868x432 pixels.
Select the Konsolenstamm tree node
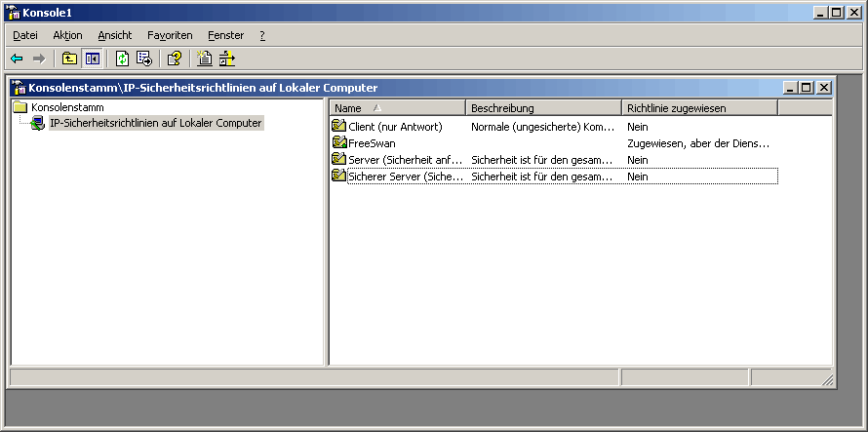(x=67, y=107)
